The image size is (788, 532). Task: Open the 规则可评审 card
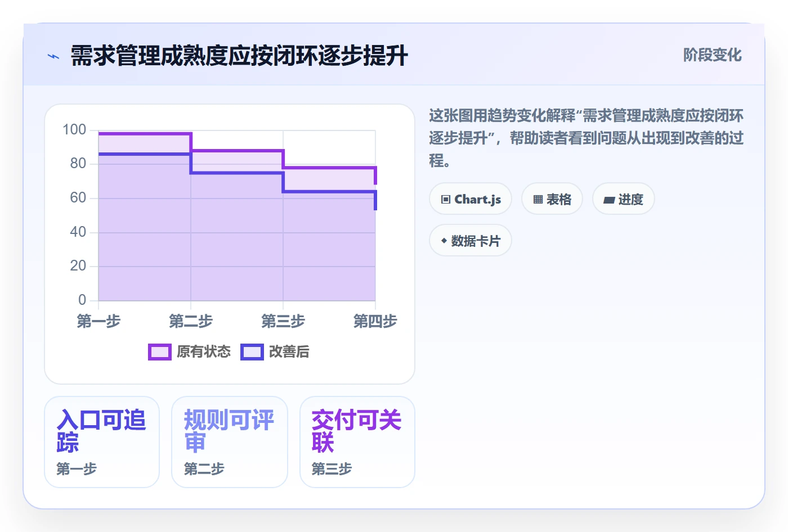click(230, 442)
